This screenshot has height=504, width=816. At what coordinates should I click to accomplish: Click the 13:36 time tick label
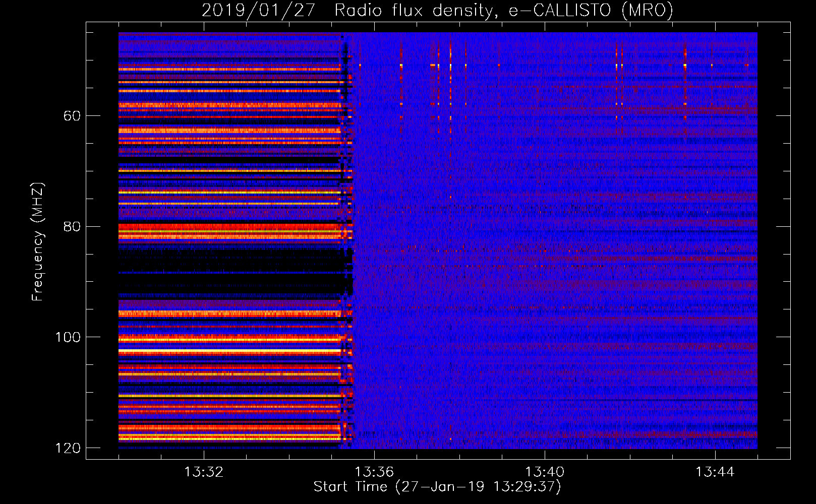point(374,472)
